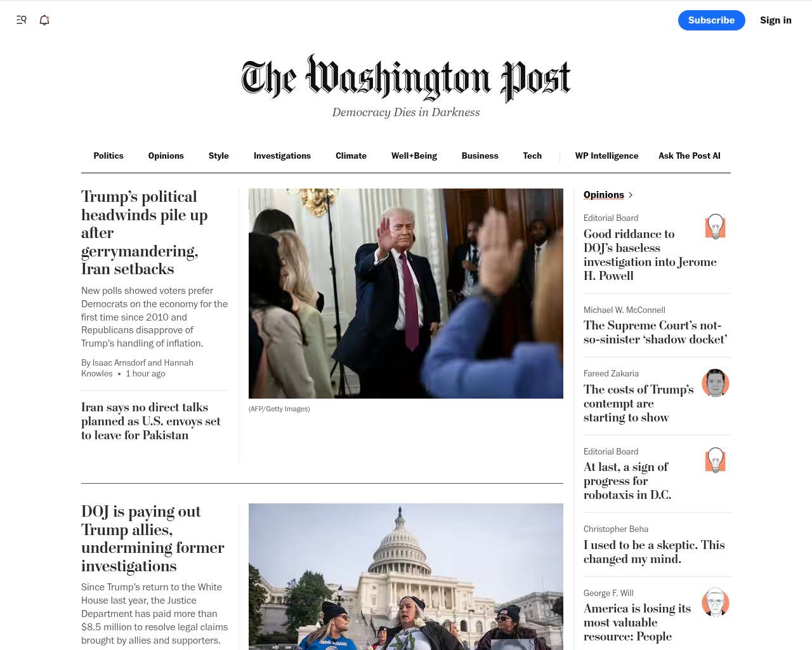Viewport: 812px width, 650px height.
Task: Go to the Investigations section
Action: point(282,156)
